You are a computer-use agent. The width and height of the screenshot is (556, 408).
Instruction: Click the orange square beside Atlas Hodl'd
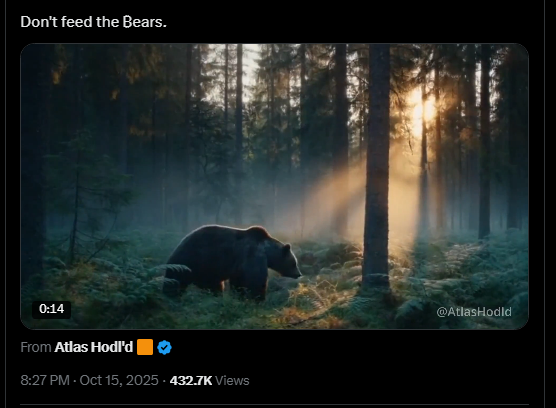[x=145, y=347]
